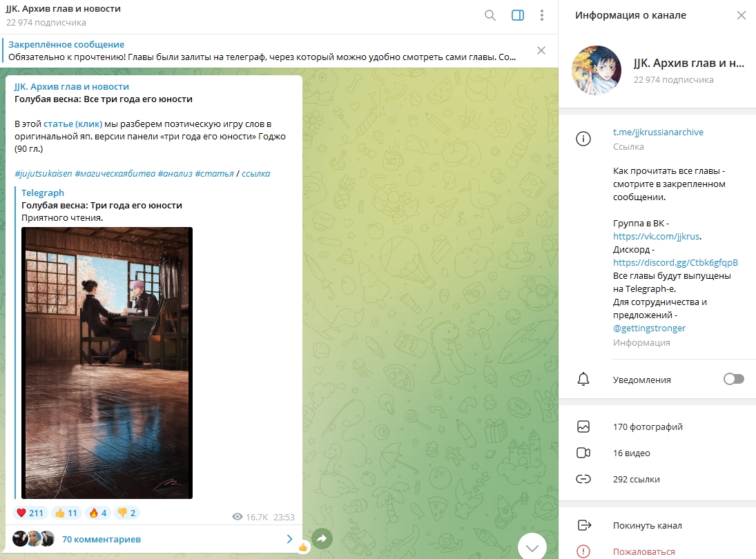The image size is (756, 559).
Task: Open the статья (клик) article link
Action: (72, 124)
